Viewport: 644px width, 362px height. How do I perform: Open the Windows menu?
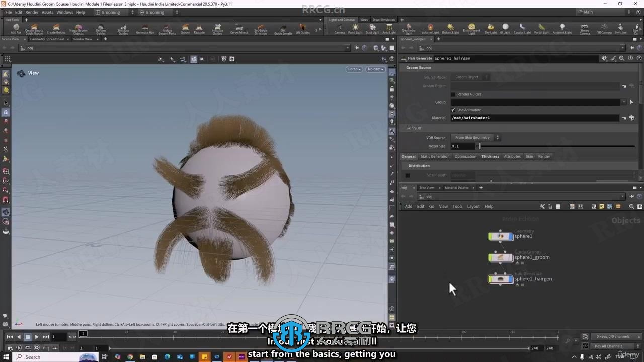(x=65, y=12)
